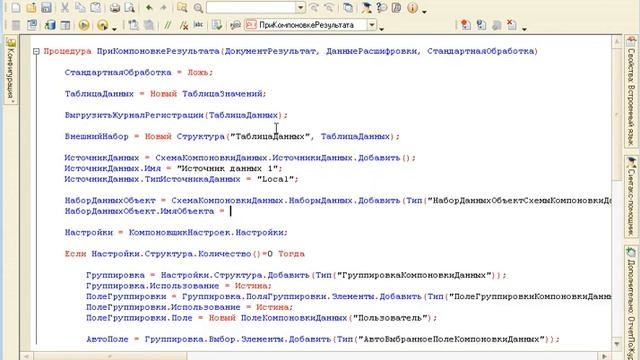
Task: Click the run with cursor yellow icon
Action: coord(102,25)
